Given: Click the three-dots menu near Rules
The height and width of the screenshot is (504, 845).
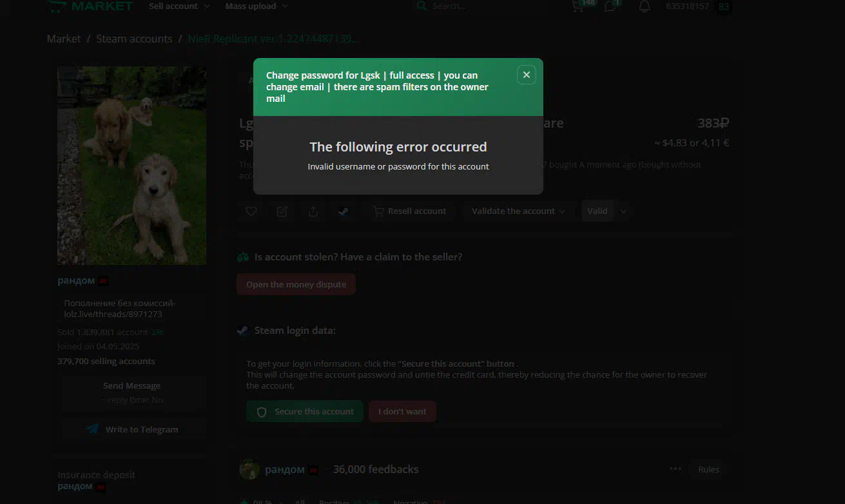Looking at the screenshot, I should 675,469.
